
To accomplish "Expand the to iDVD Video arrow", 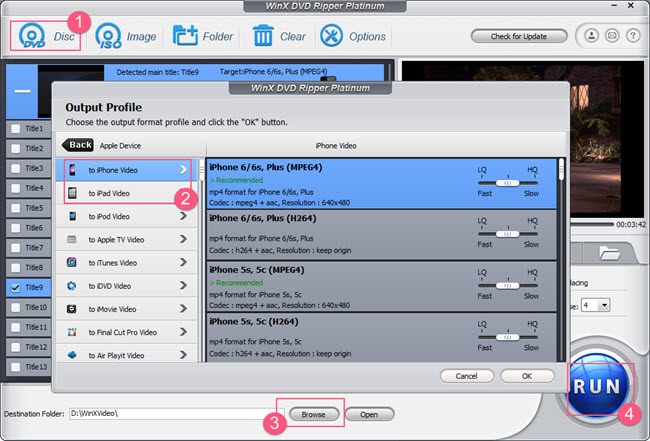I will coord(183,286).
